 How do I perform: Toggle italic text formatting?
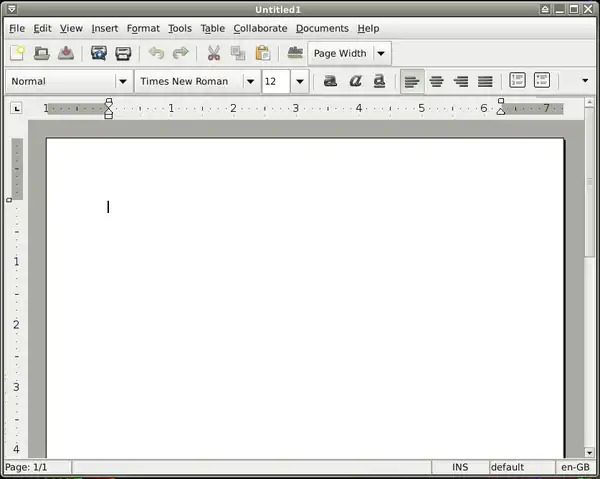(x=355, y=81)
